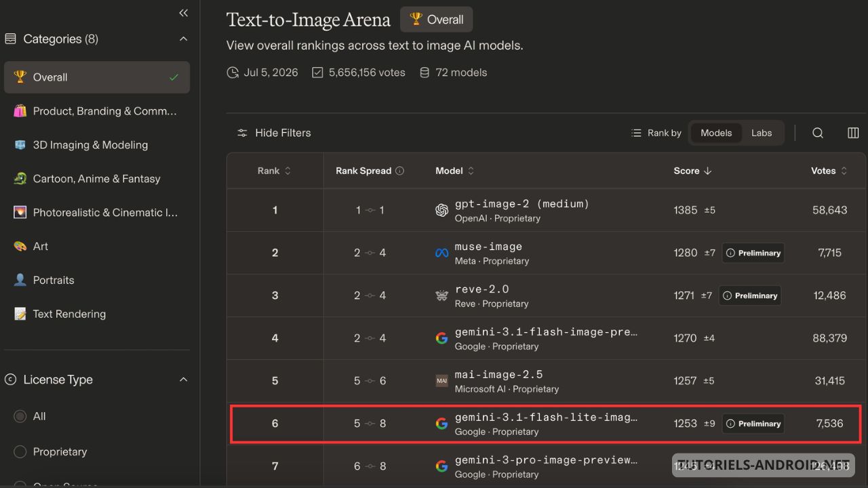
Task: Collapse the License Type section chevron
Action: pyautogui.click(x=183, y=380)
